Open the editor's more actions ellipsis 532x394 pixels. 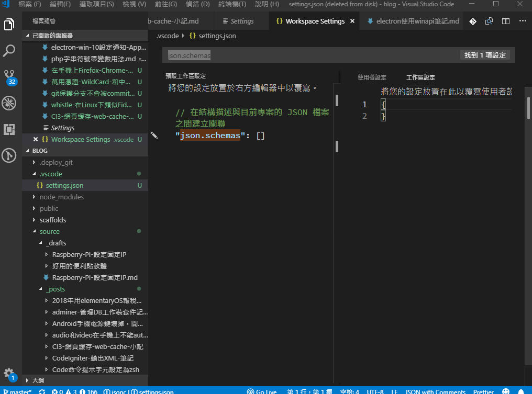522,21
